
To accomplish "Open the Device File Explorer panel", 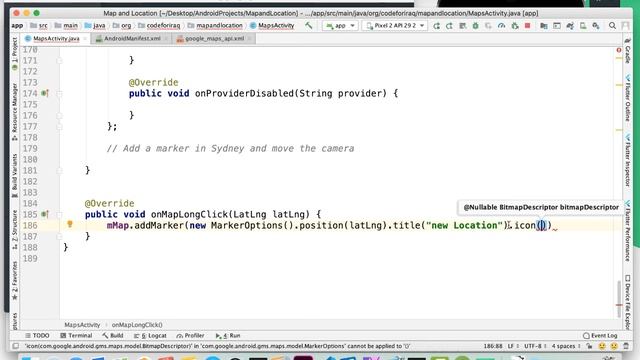I will point(627,302).
